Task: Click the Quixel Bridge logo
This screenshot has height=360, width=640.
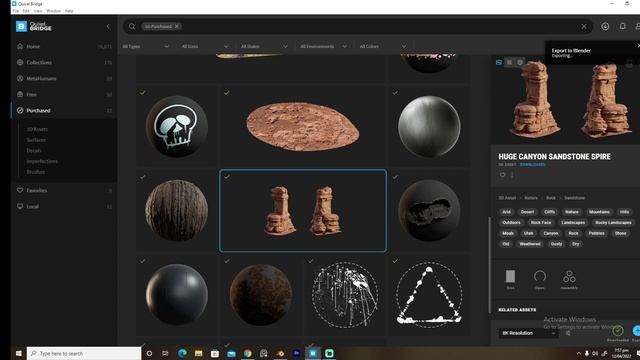Action: point(33,27)
